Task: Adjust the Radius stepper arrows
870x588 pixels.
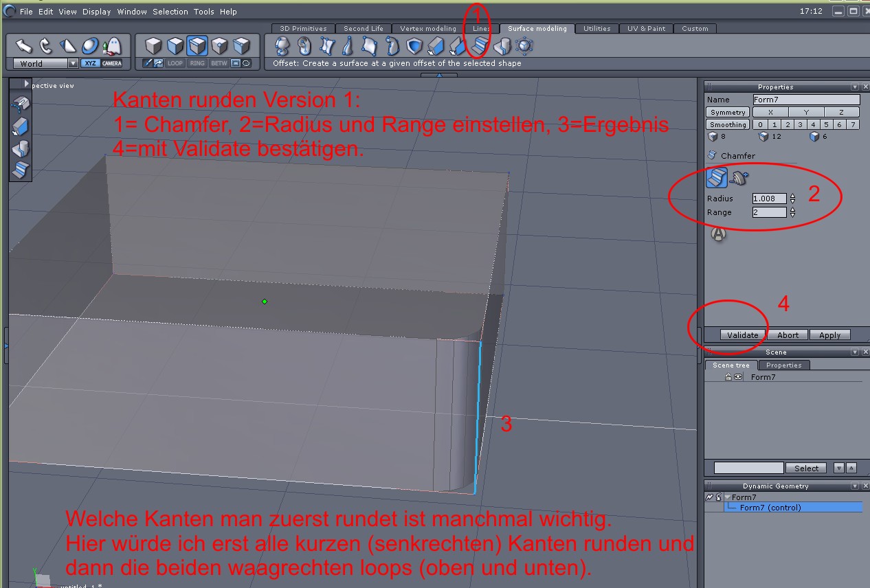Action: point(792,199)
